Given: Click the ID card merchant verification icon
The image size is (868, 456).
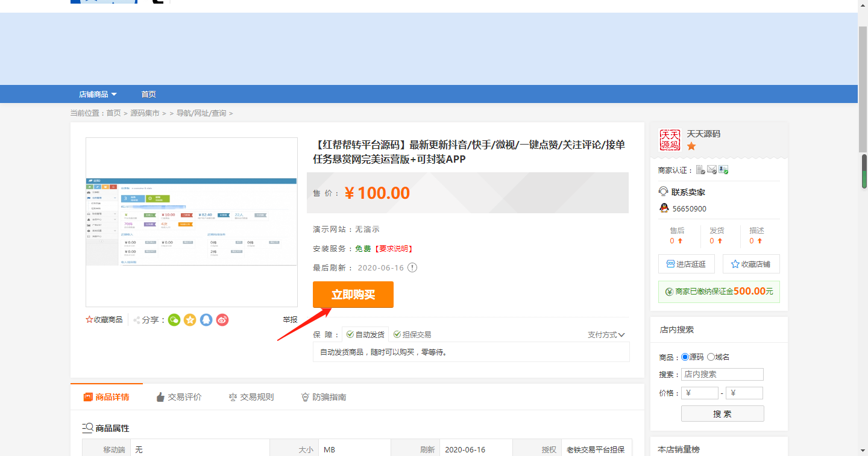Looking at the screenshot, I should coord(723,170).
